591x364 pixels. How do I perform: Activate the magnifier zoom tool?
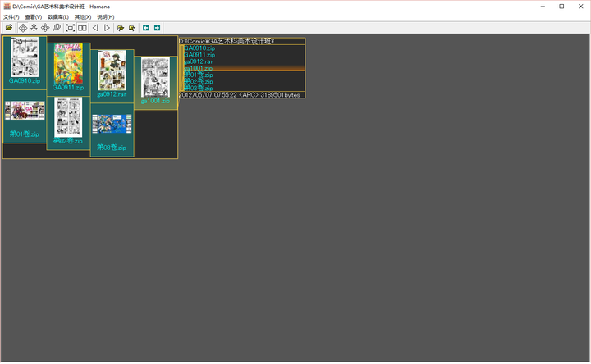coord(57,28)
